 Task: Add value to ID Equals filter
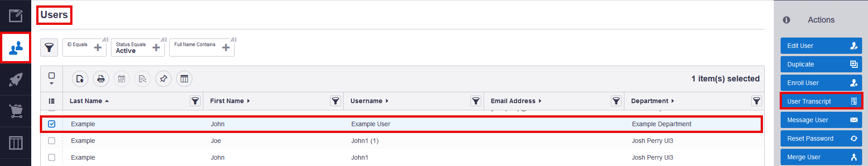[98, 47]
